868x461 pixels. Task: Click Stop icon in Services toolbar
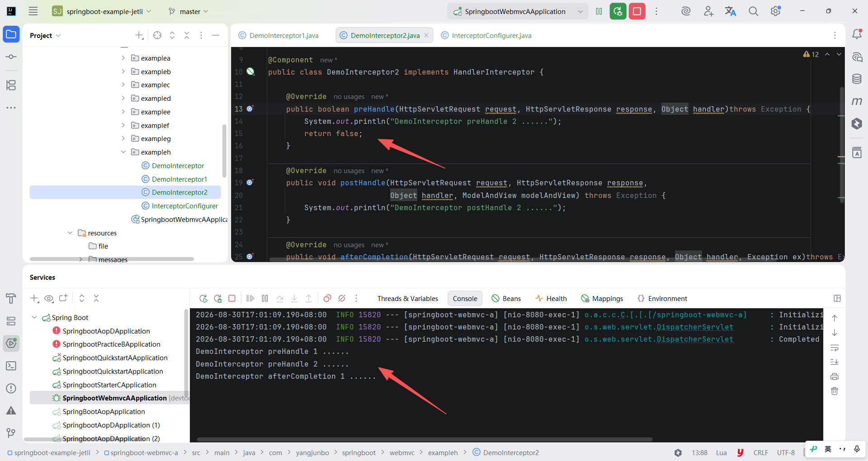pyautogui.click(x=232, y=298)
